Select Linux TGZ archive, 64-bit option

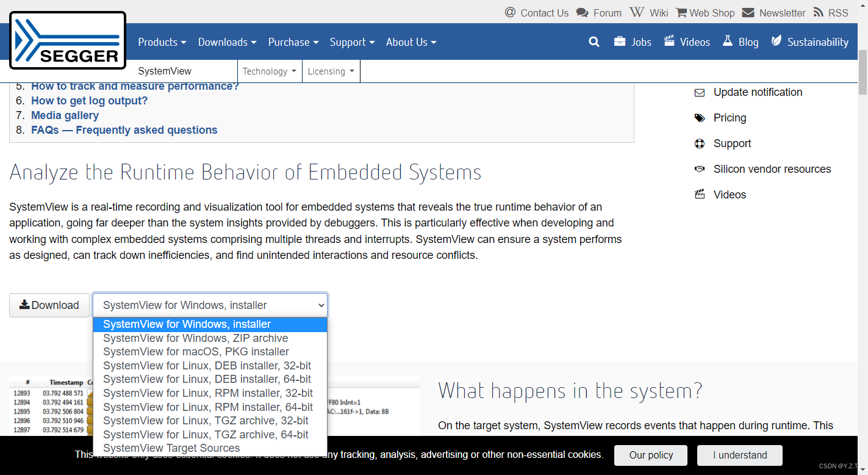pyautogui.click(x=210, y=435)
